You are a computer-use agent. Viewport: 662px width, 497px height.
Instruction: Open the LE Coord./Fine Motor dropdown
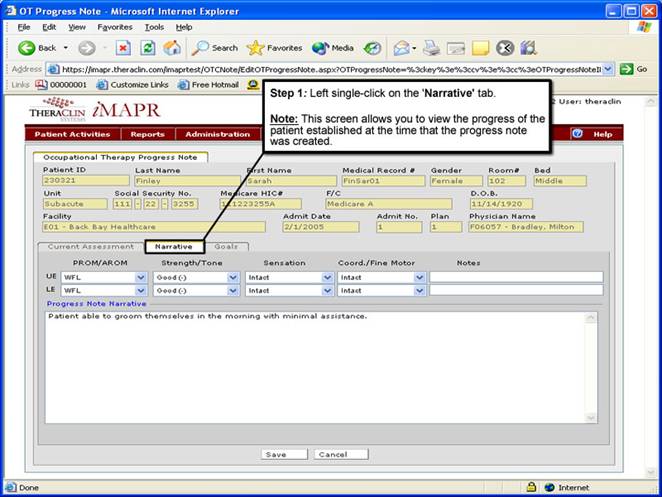click(420, 291)
